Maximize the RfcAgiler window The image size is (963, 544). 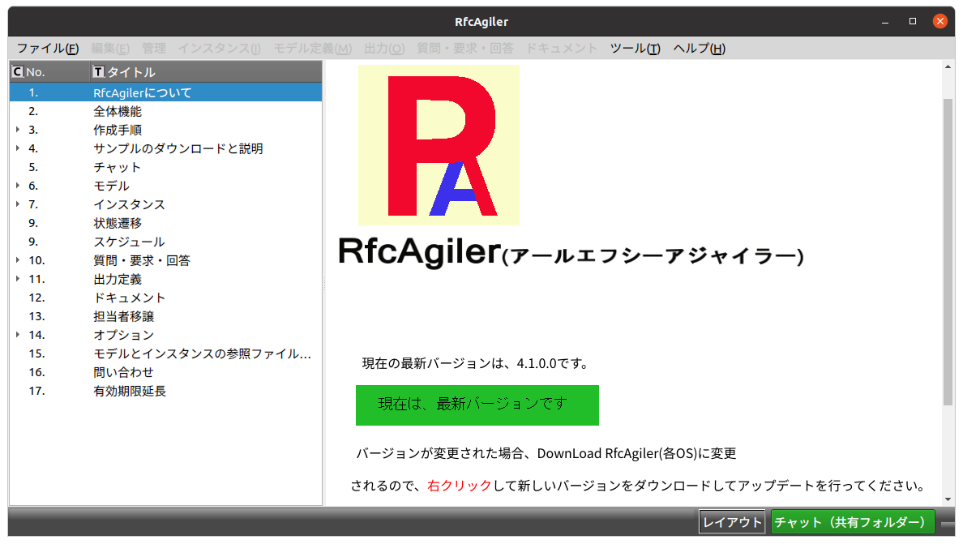[913, 21]
